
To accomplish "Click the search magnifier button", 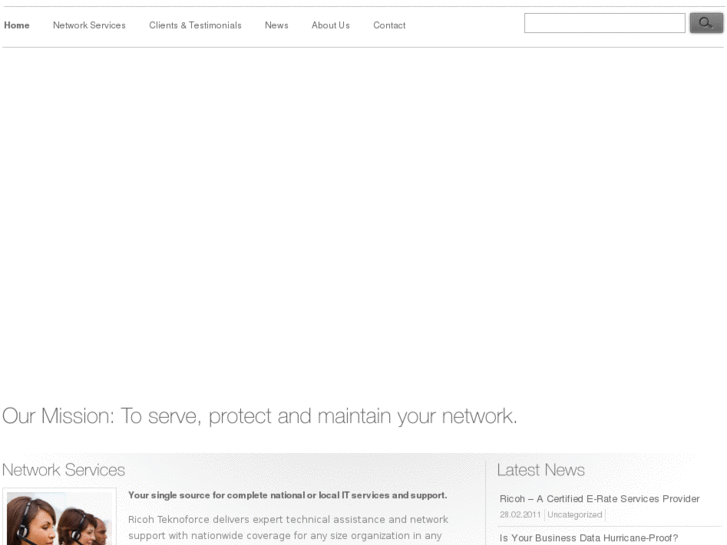I will (x=706, y=23).
